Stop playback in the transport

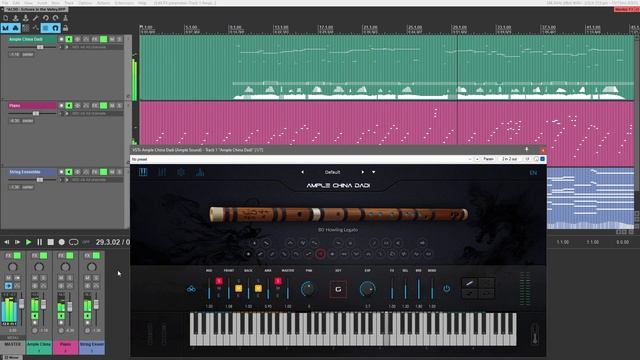coord(51,242)
